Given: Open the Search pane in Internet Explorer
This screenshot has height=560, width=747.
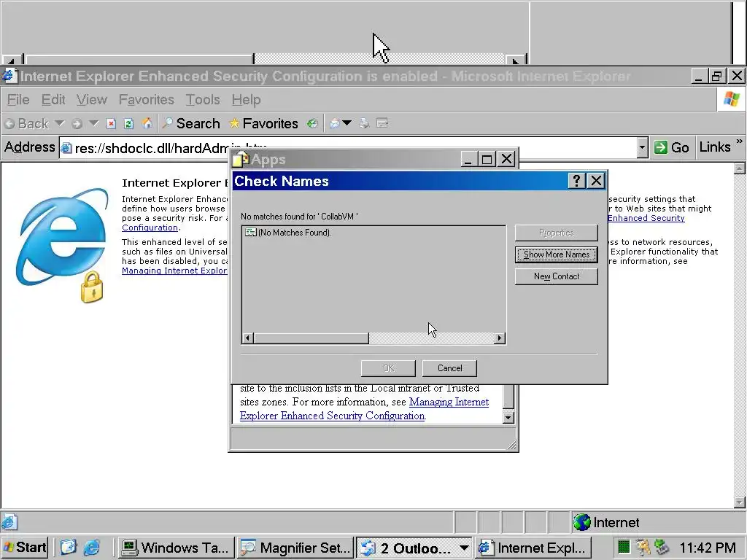Looking at the screenshot, I should coord(191,123).
